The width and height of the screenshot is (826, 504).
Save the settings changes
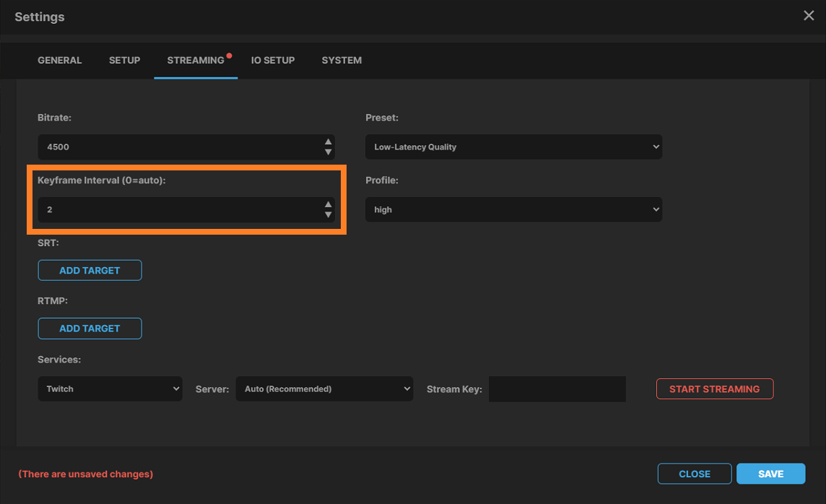770,474
